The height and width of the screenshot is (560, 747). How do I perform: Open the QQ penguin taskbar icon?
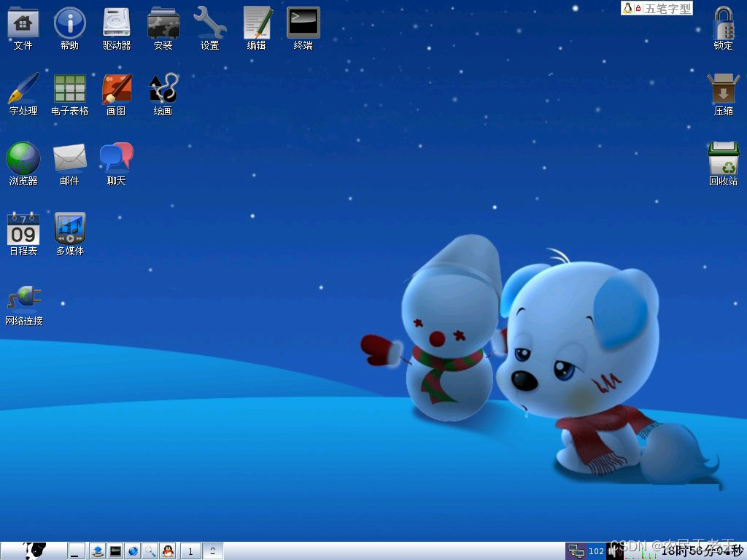click(x=168, y=551)
